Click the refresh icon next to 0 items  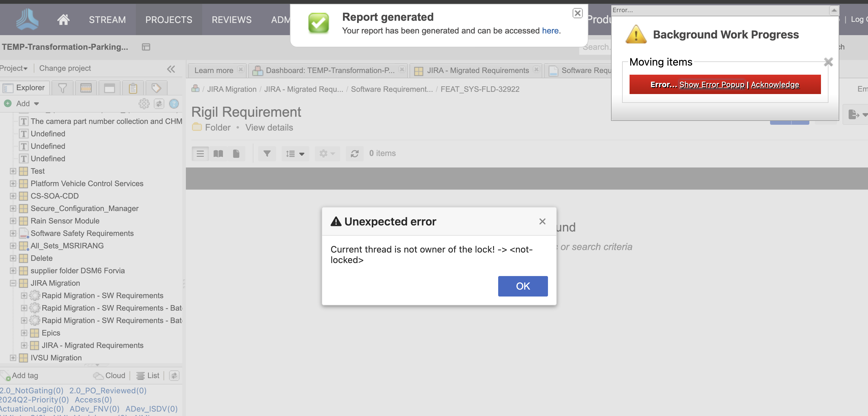point(355,154)
